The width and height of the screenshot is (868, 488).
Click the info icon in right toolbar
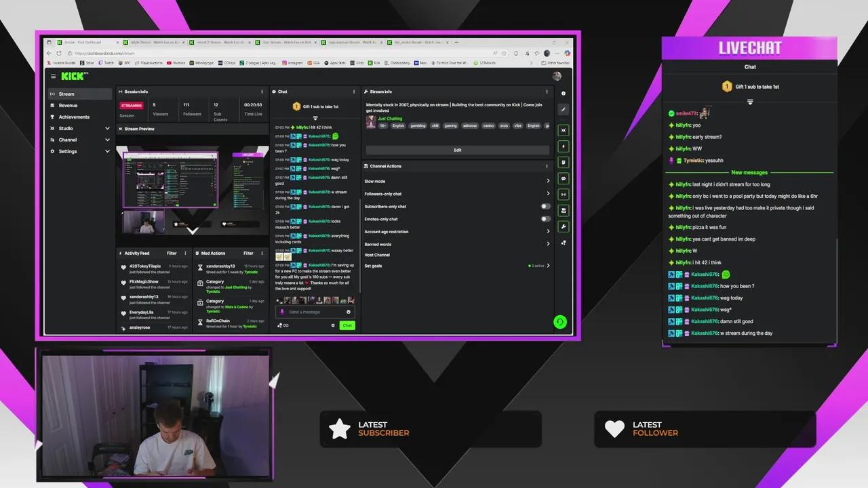click(564, 94)
